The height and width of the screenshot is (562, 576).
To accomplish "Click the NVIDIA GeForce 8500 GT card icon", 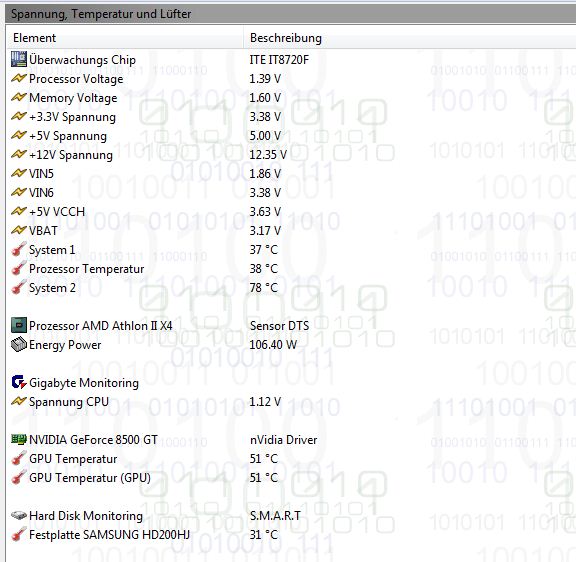I will coord(19,439).
